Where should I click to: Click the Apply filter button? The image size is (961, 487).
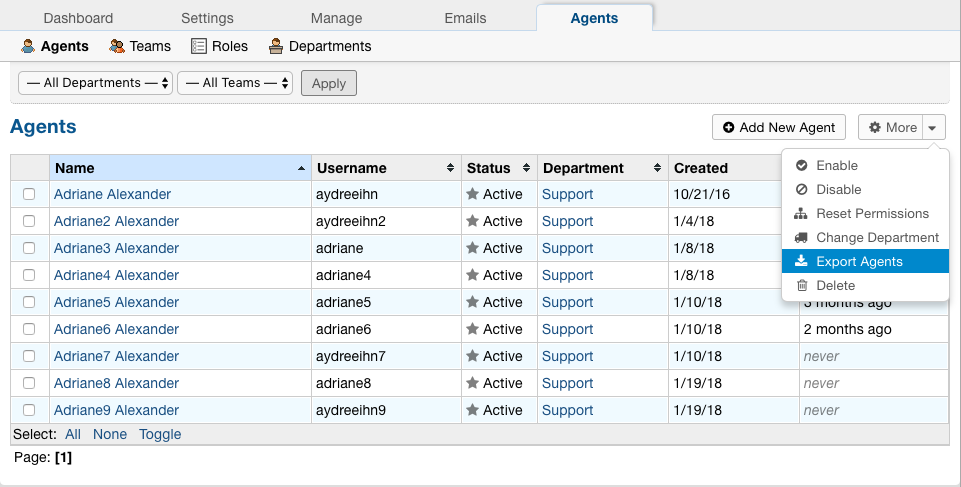[329, 83]
